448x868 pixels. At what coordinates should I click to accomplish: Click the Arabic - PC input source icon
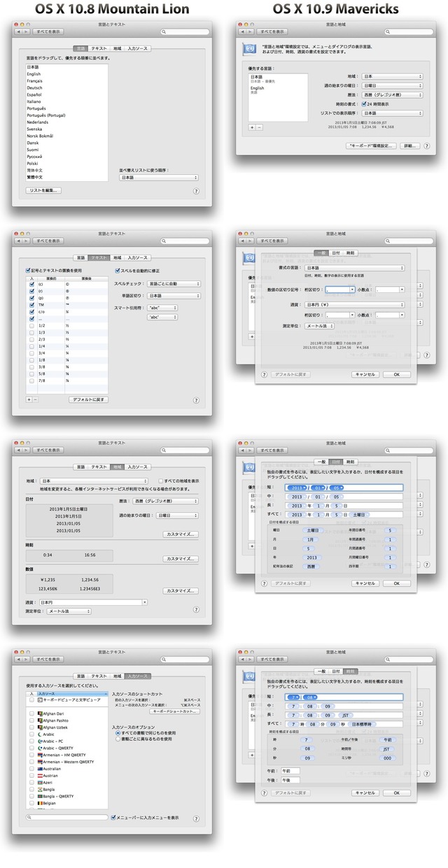pyautogui.click(x=41, y=741)
